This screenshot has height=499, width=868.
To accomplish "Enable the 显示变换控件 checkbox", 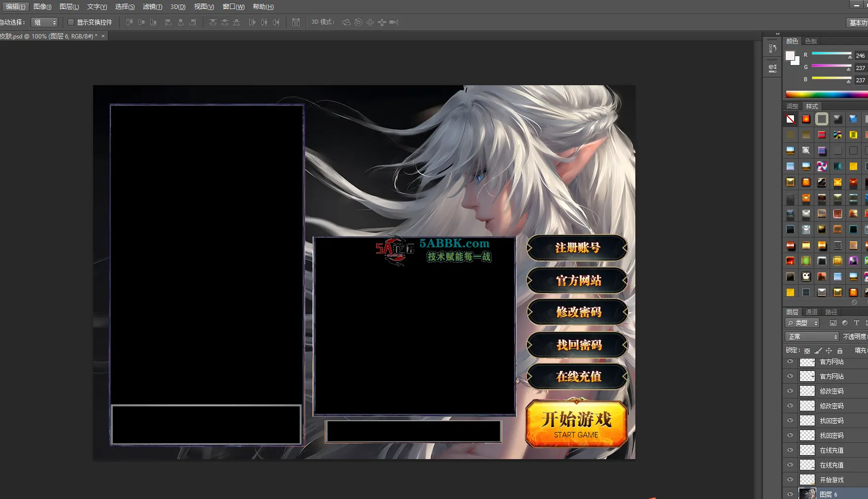I will click(71, 22).
